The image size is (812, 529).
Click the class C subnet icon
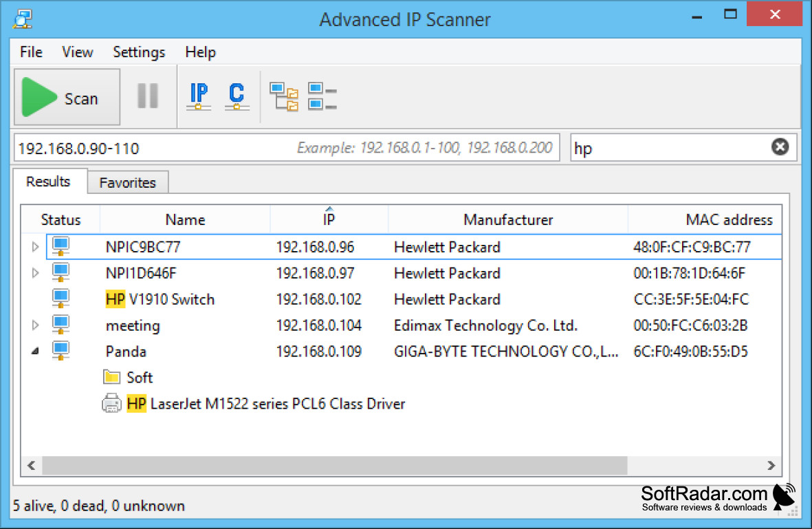tap(237, 96)
